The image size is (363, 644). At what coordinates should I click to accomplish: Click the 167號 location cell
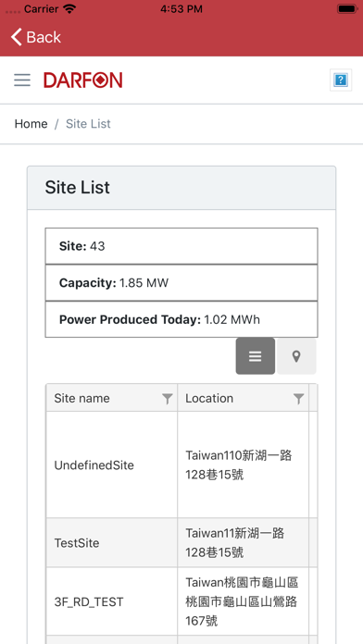(x=243, y=601)
